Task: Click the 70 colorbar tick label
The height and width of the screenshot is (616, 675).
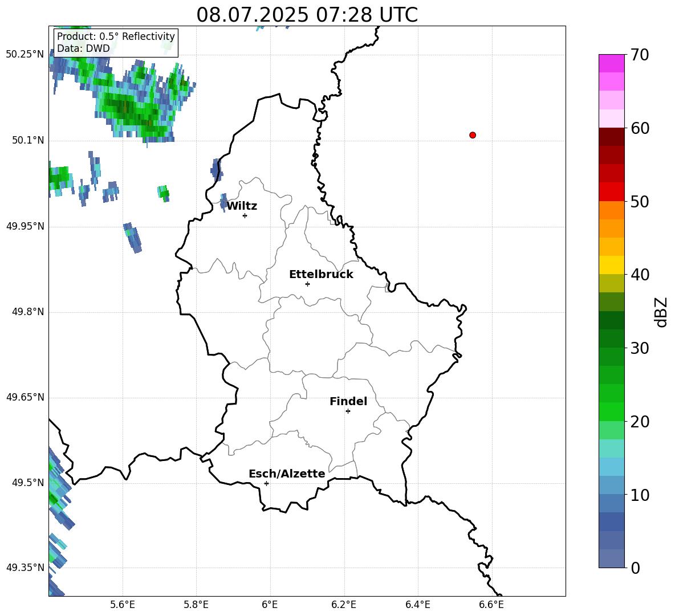Action: [x=639, y=55]
